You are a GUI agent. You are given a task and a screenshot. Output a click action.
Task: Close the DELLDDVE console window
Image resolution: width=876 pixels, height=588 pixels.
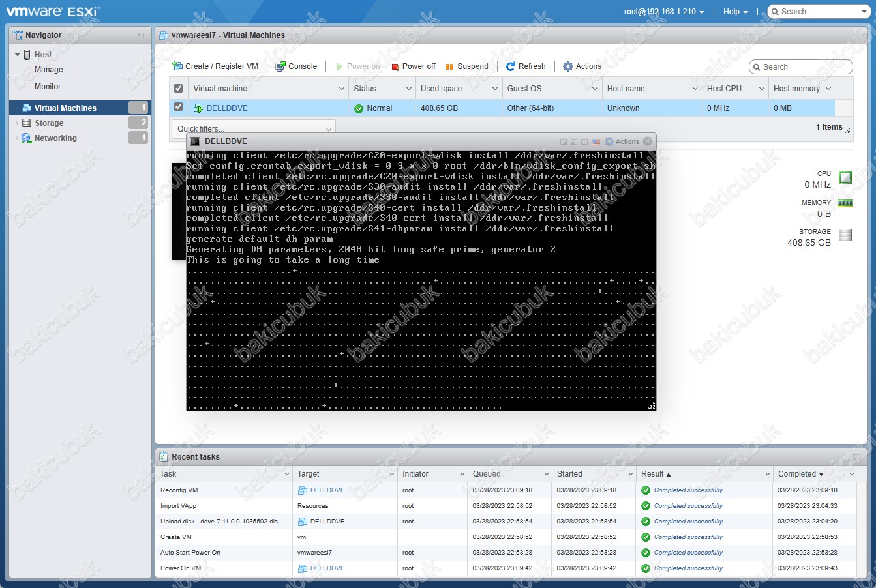point(648,141)
